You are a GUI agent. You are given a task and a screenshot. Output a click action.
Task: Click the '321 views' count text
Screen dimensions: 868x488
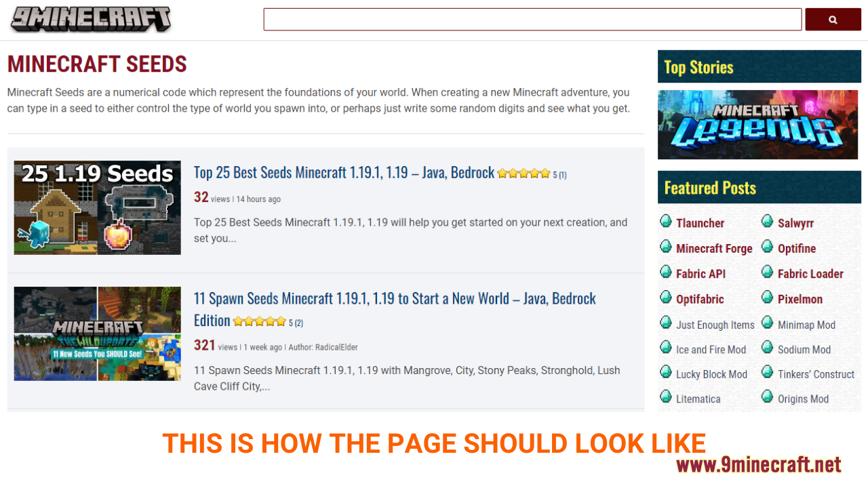click(216, 346)
